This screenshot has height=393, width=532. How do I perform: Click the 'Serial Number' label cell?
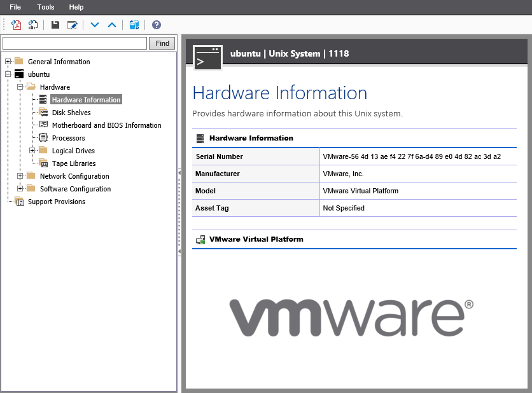[x=256, y=156]
